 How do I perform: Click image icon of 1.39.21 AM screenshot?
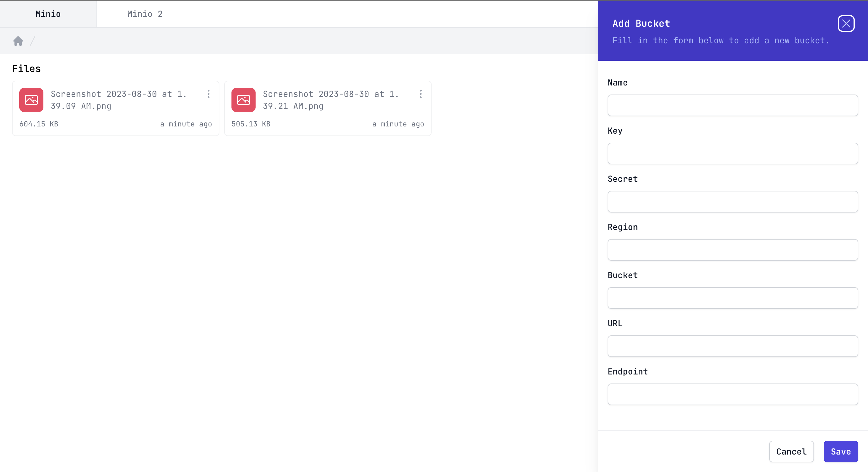(x=243, y=100)
